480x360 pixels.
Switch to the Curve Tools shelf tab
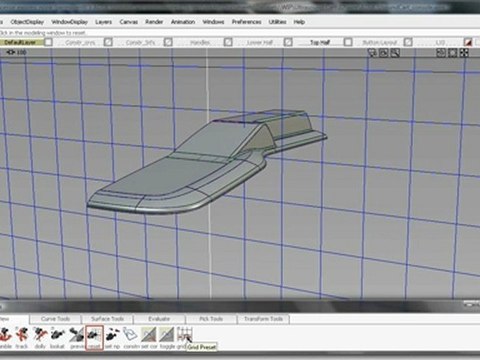coord(55,319)
